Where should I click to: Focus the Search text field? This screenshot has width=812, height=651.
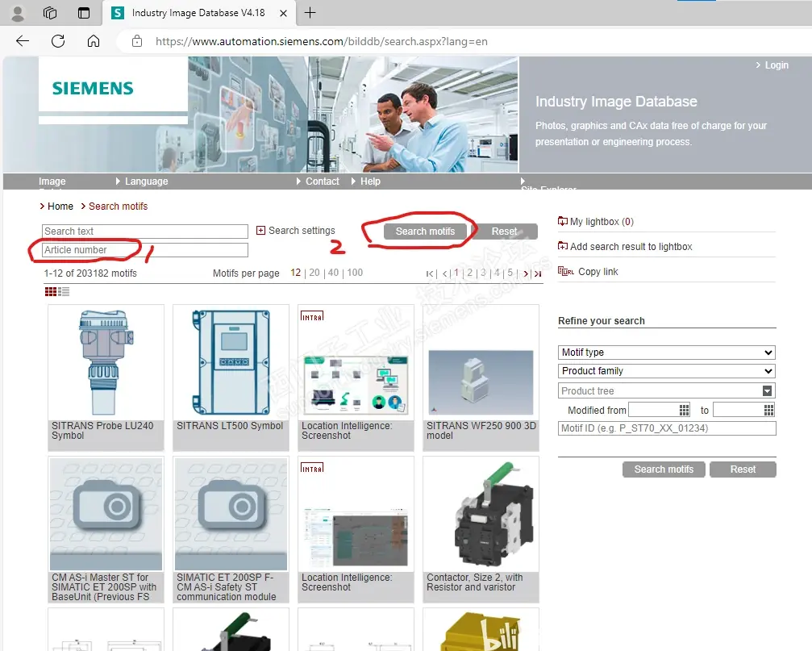click(x=145, y=231)
